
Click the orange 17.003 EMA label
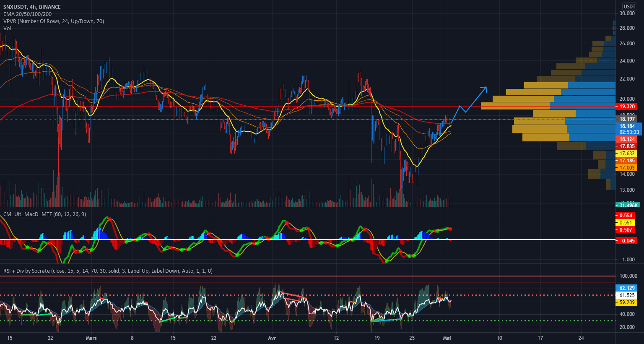click(626, 167)
